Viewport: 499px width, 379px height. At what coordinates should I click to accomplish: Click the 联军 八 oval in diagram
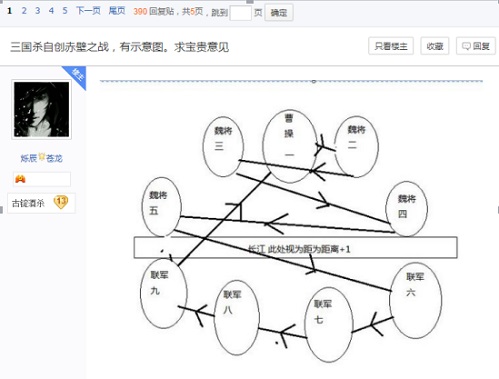[x=237, y=318]
